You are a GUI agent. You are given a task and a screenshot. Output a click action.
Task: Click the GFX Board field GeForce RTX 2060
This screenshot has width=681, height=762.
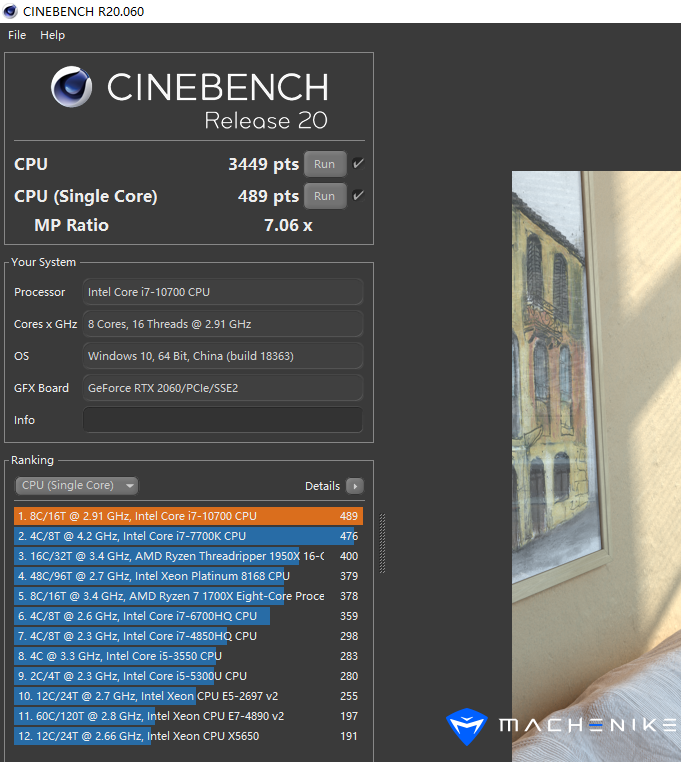(x=223, y=388)
